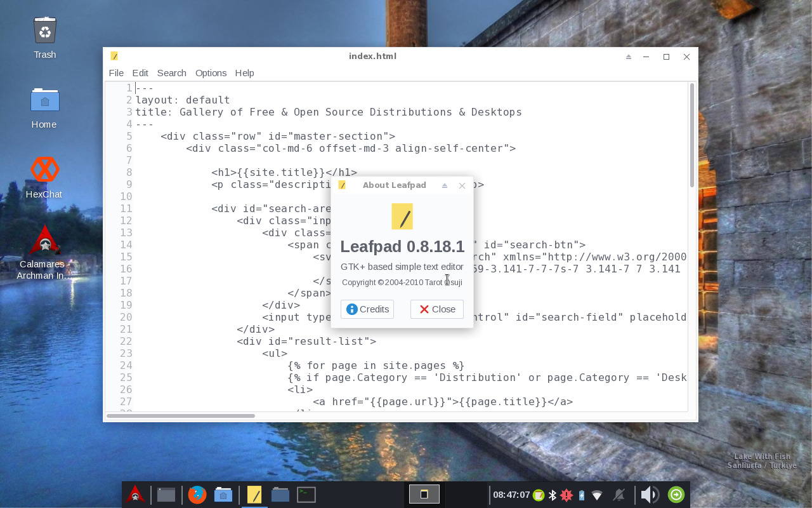Check the red update alert in system tray
The width and height of the screenshot is (812, 508).
[x=566, y=494]
